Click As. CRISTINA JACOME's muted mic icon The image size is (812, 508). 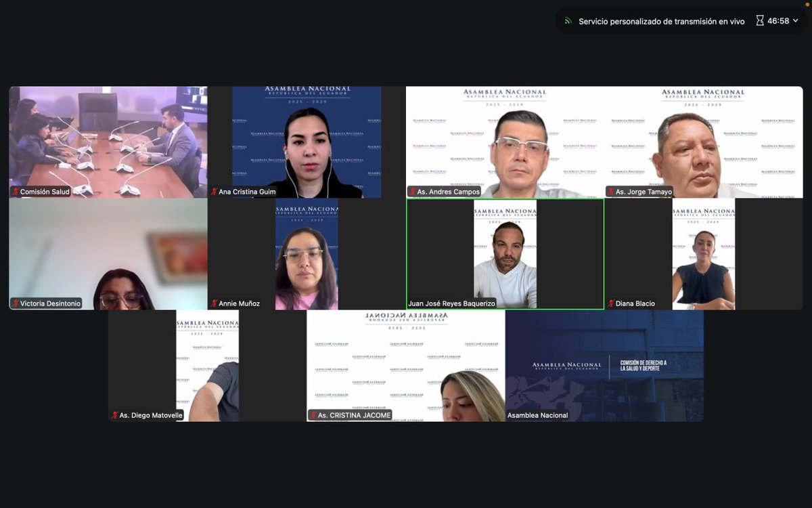tap(313, 415)
